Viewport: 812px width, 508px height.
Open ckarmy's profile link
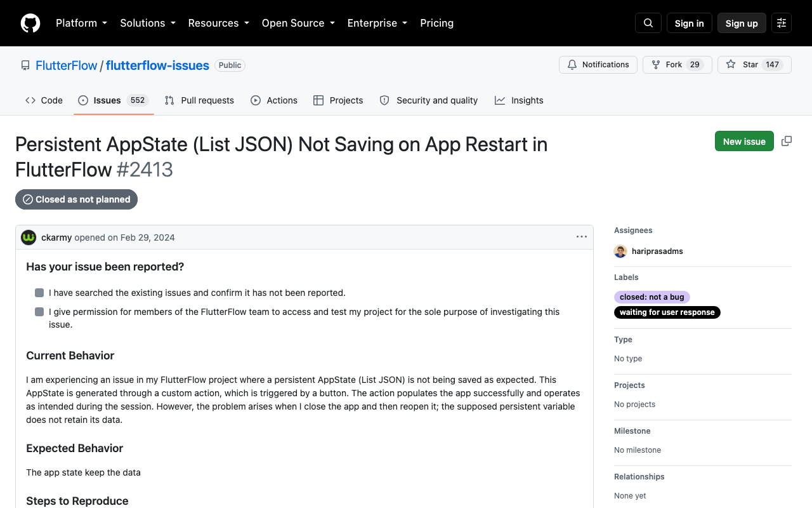(x=56, y=237)
